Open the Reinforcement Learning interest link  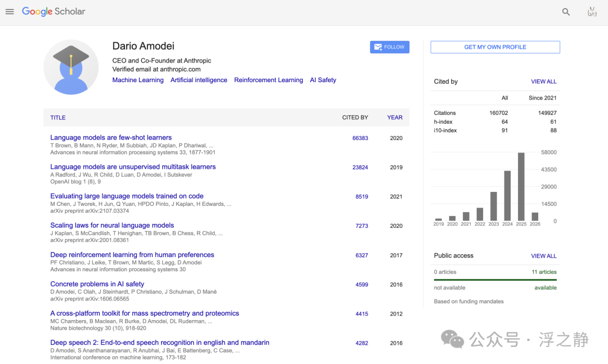point(269,80)
